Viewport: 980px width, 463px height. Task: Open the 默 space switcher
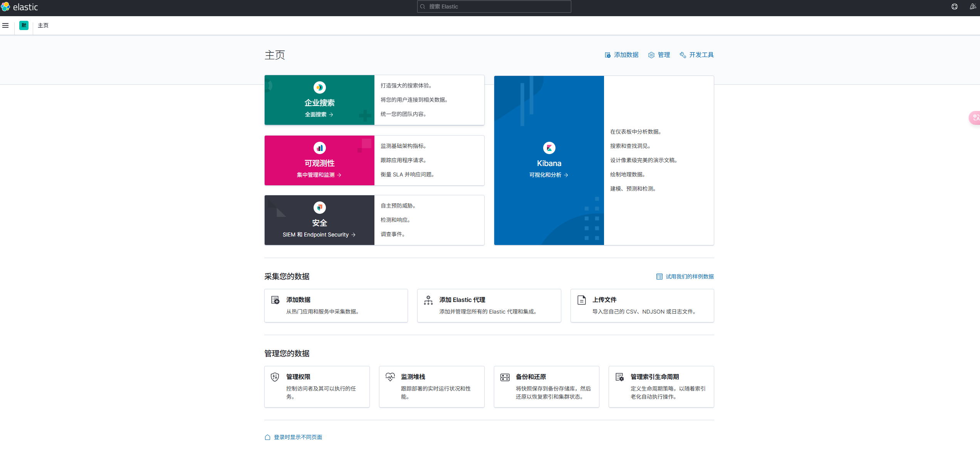pyautogui.click(x=23, y=25)
